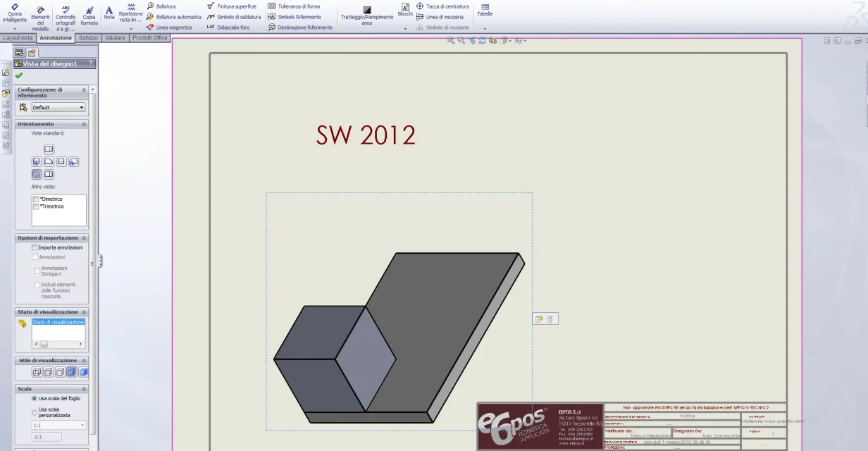Click the custom scale 1:1 input field
Viewport: 868px width, 451px height.
[x=47, y=437]
